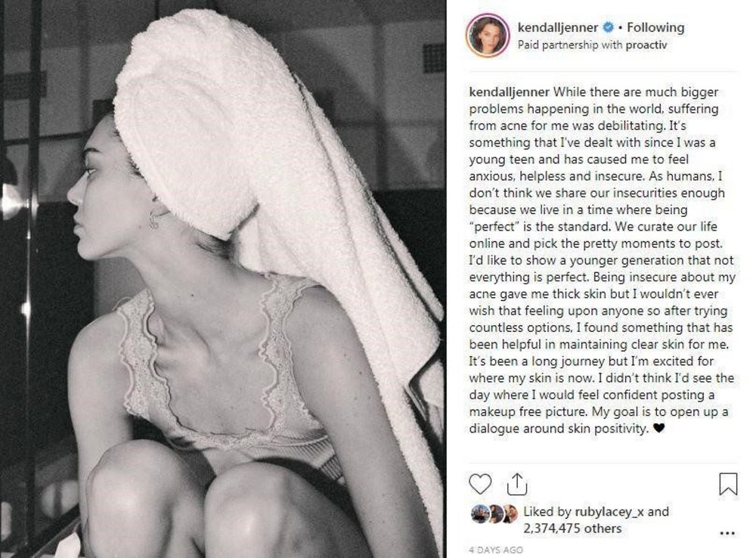Click the black and white post photo
The image size is (756, 558).
click(223, 279)
